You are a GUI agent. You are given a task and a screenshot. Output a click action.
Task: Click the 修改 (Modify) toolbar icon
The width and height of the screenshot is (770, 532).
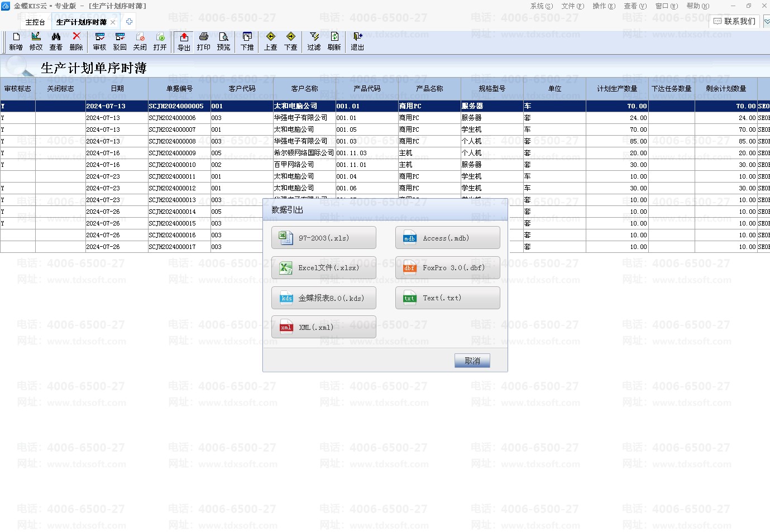point(36,42)
